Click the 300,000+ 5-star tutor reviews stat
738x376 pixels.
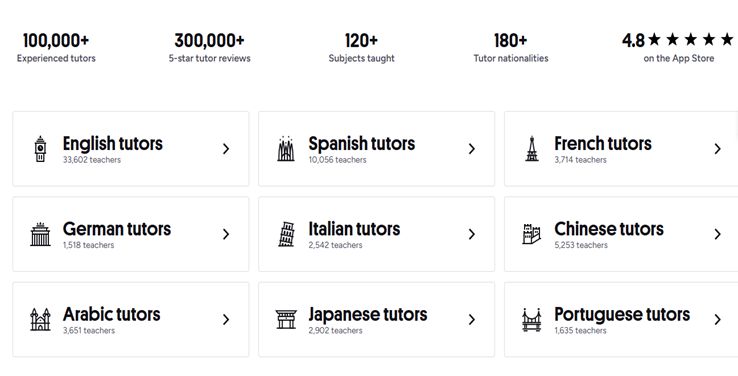(209, 48)
